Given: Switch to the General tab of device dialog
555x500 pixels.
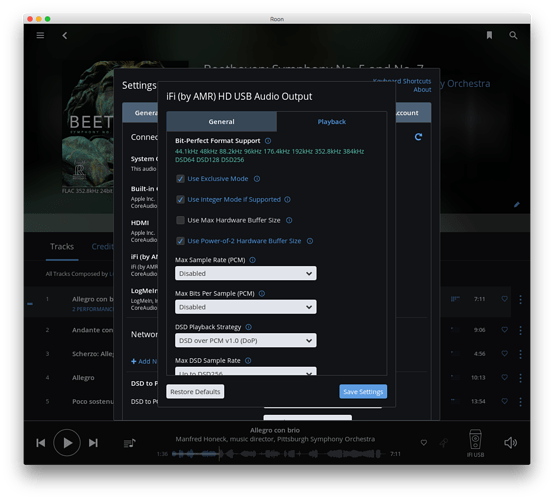Looking at the screenshot, I should (x=222, y=122).
